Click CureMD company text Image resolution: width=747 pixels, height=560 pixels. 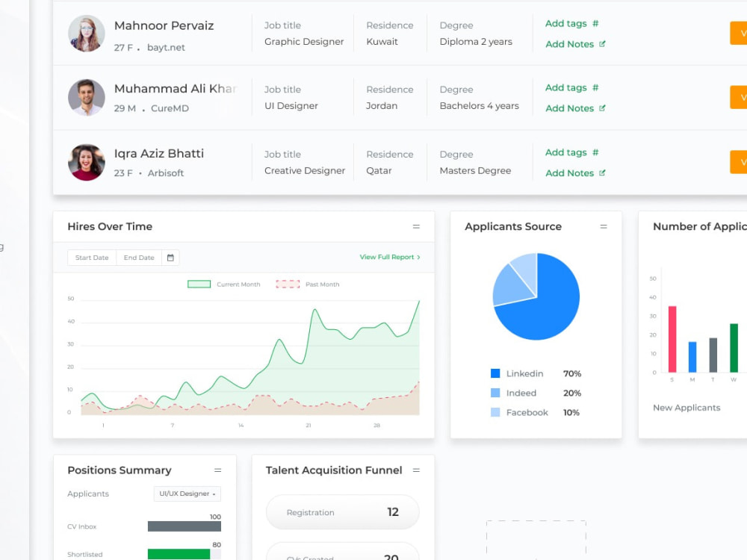[170, 108]
